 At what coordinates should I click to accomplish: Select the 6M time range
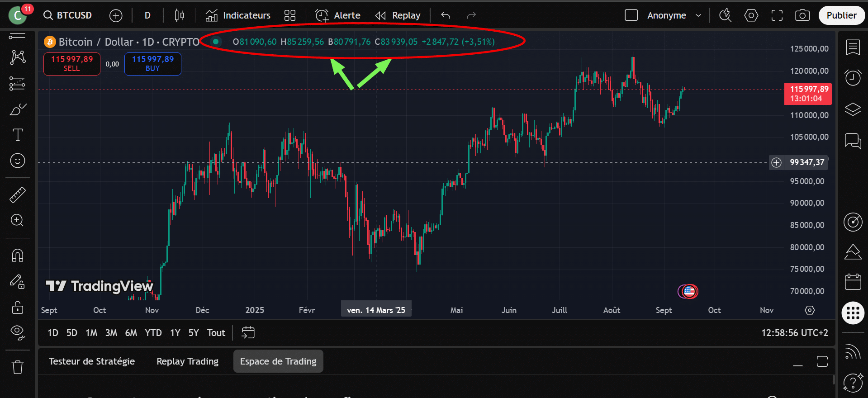click(131, 333)
